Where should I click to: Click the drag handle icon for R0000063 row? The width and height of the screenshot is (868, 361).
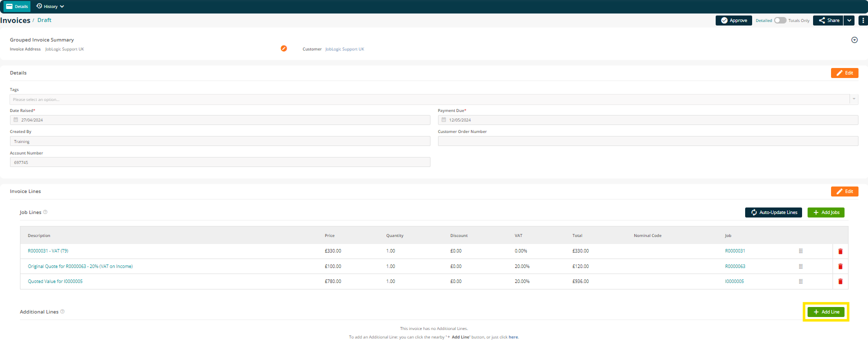tap(801, 266)
